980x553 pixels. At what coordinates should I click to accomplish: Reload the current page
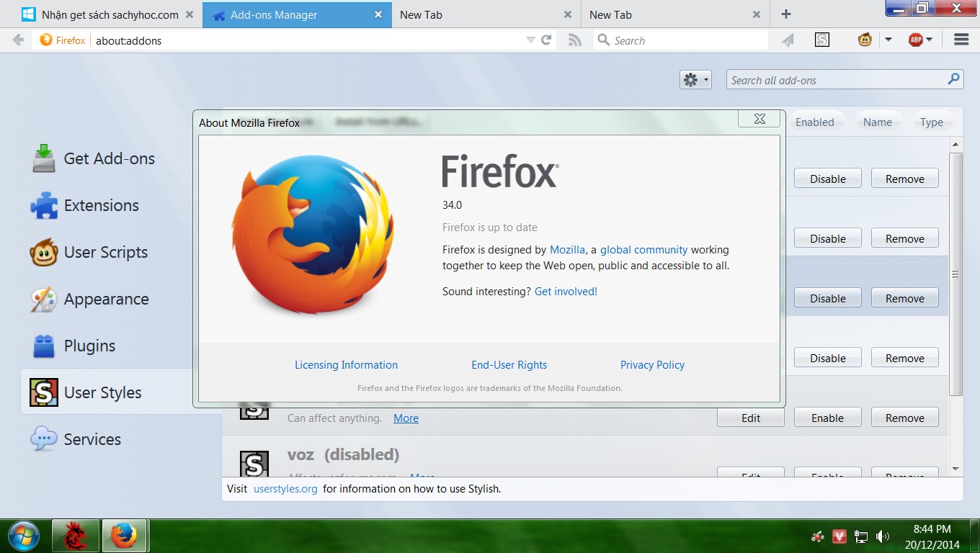click(546, 40)
